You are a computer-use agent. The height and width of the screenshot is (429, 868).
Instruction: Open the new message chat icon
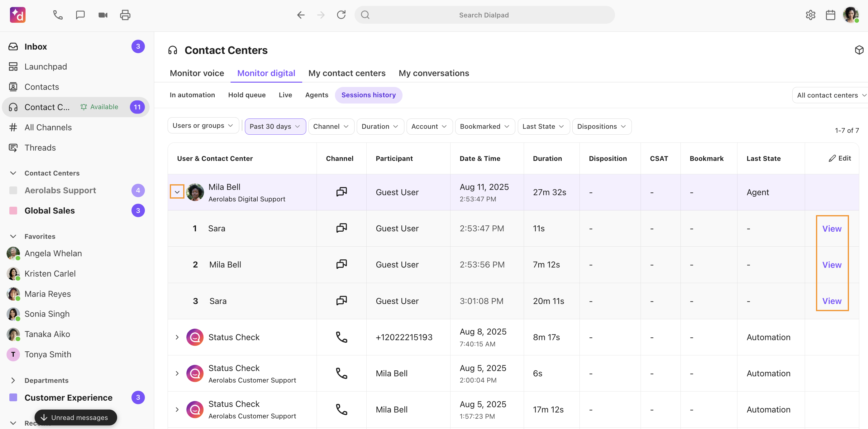point(80,15)
